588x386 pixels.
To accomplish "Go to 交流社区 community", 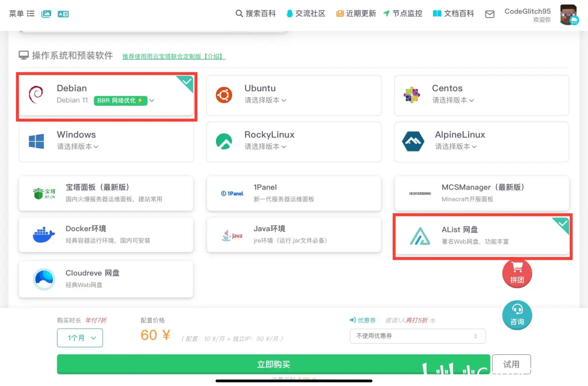I will coord(305,13).
